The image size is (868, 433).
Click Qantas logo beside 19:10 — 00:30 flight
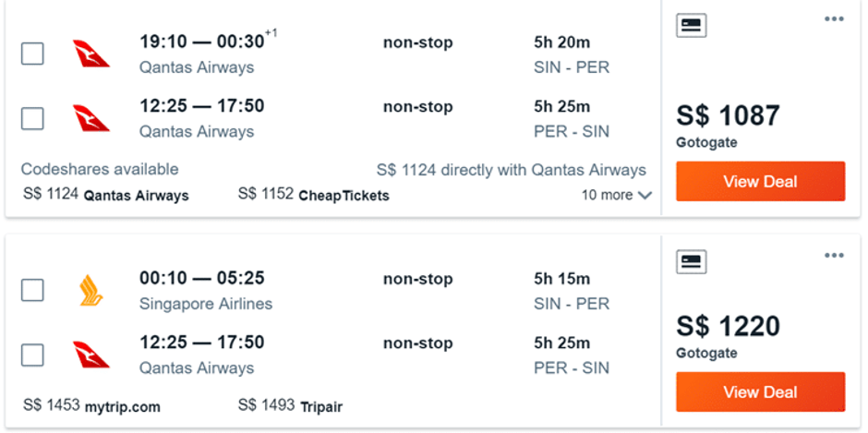91,54
